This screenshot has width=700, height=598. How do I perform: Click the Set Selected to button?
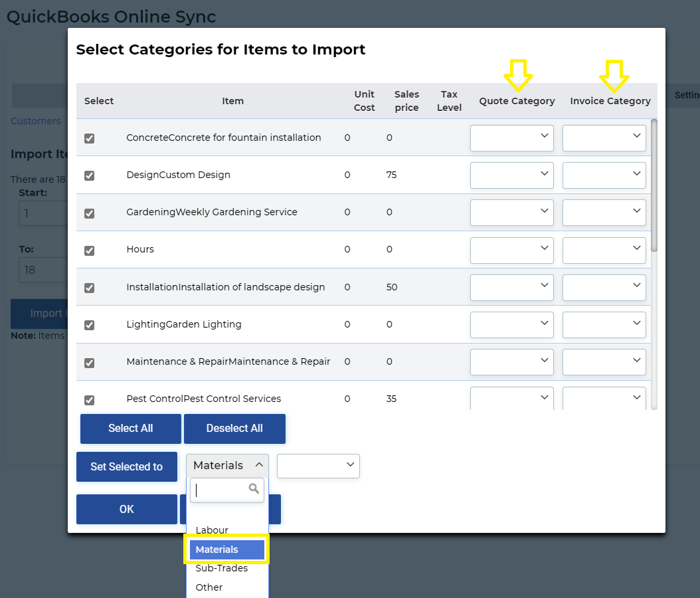point(127,466)
